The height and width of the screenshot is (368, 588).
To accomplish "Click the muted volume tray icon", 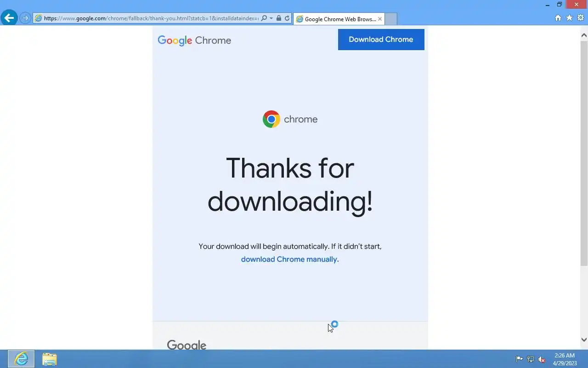I will (542, 359).
